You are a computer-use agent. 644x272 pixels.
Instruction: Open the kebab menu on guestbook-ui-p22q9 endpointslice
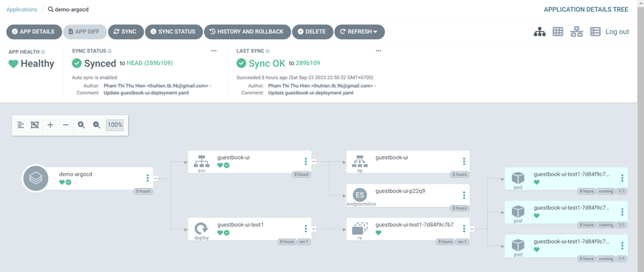click(464, 195)
